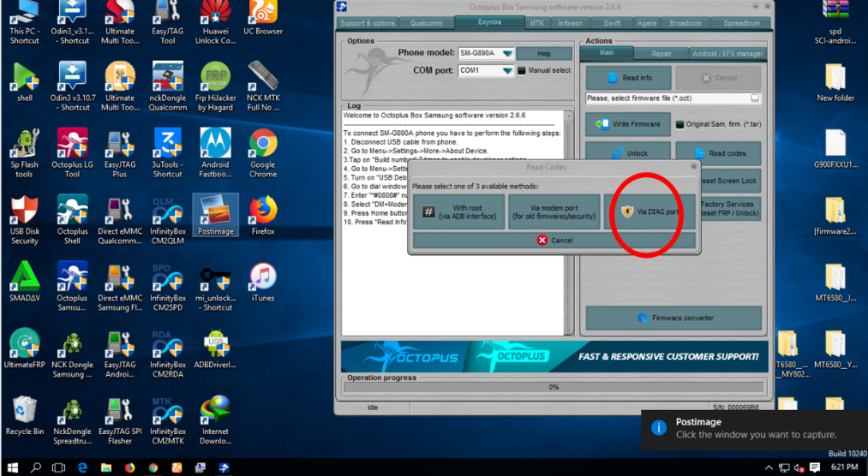Open taskbar Search icon

(x=35, y=467)
